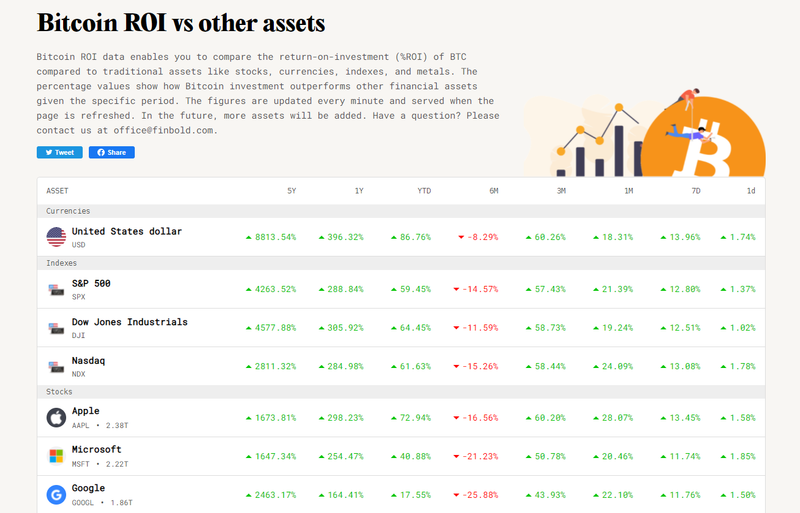Sort table by 5Y column header
Image resolution: width=800 pixels, height=513 pixels.
click(x=291, y=191)
